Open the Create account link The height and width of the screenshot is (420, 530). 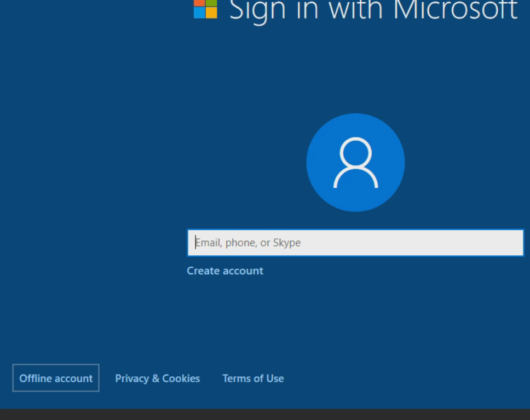point(225,271)
